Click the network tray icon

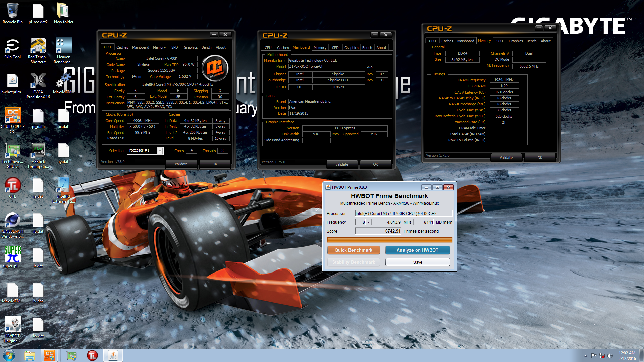click(x=602, y=356)
